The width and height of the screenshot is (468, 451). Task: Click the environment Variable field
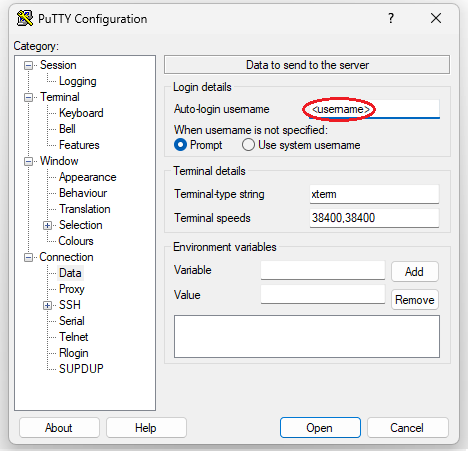point(323,270)
